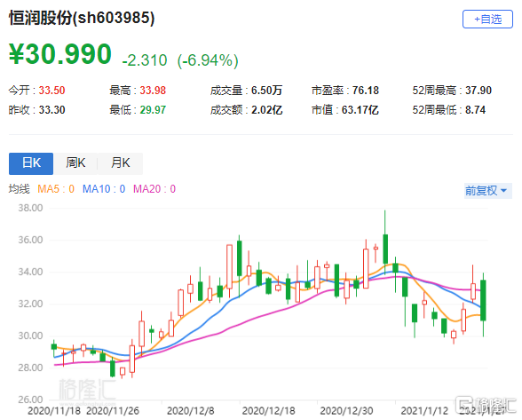Click the 市值 value 63.17亿
522x420 pixels.
pos(360,110)
